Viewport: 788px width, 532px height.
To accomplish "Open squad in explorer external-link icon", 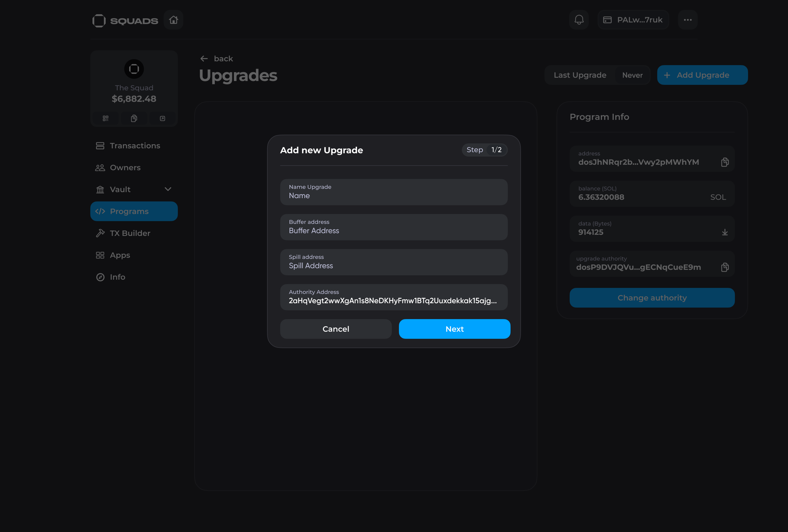I will (162, 118).
